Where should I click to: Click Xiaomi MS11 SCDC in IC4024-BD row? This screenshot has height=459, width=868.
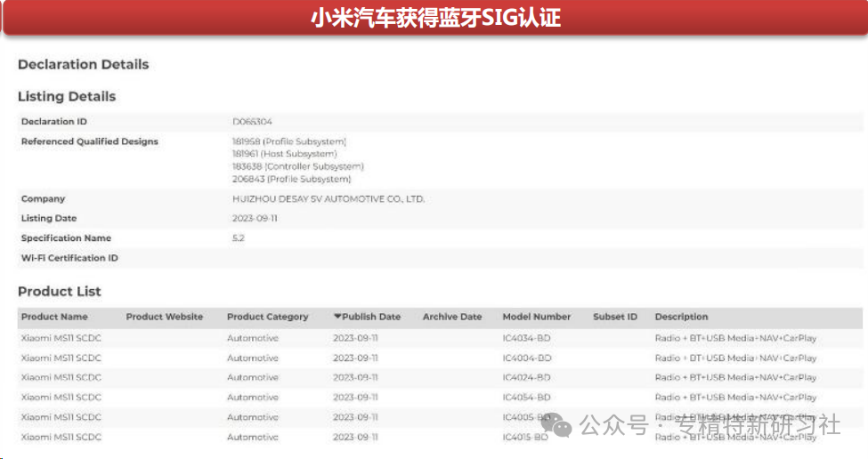point(61,378)
